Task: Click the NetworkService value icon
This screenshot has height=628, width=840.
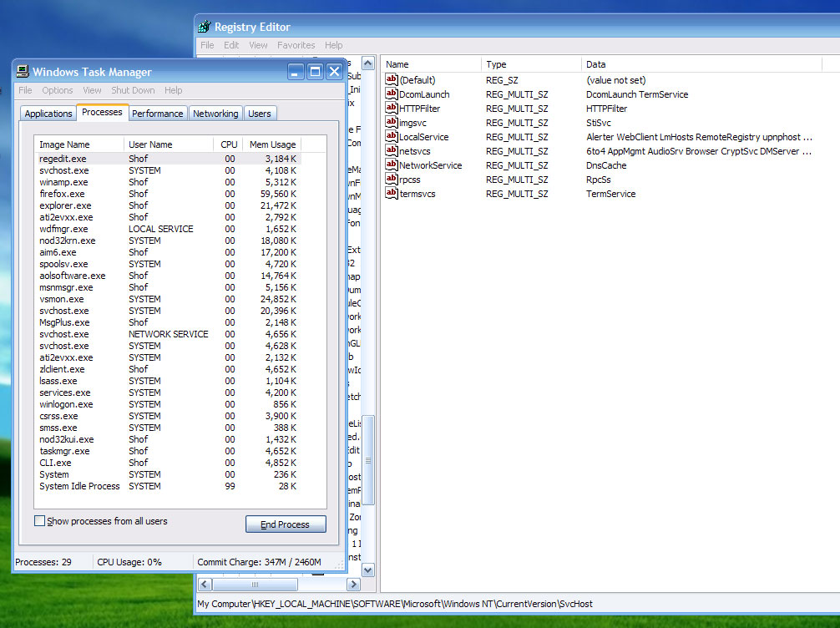Action: click(x=392, y=165)
